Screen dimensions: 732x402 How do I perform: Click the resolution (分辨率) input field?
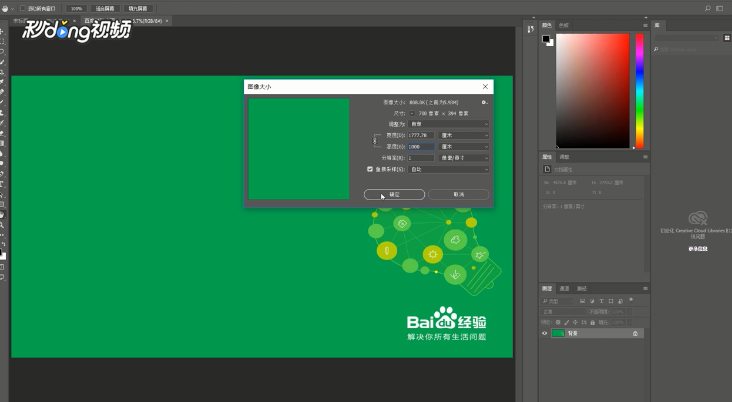point(421,158)
